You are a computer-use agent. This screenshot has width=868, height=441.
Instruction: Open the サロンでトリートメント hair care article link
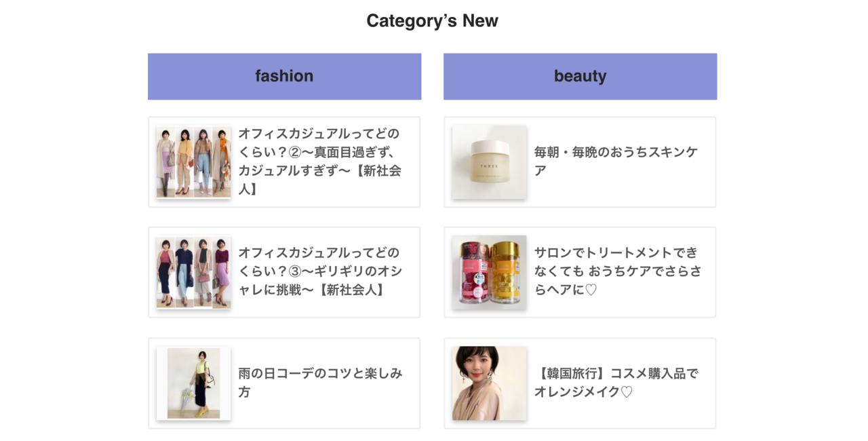pos(618,271)
